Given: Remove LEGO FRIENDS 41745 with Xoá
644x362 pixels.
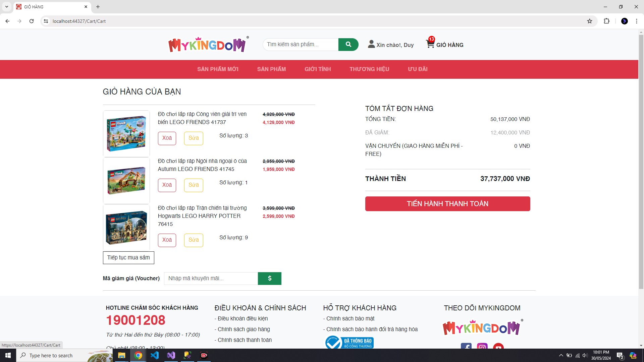Looking at the screenshot, I should coord(167,185).
